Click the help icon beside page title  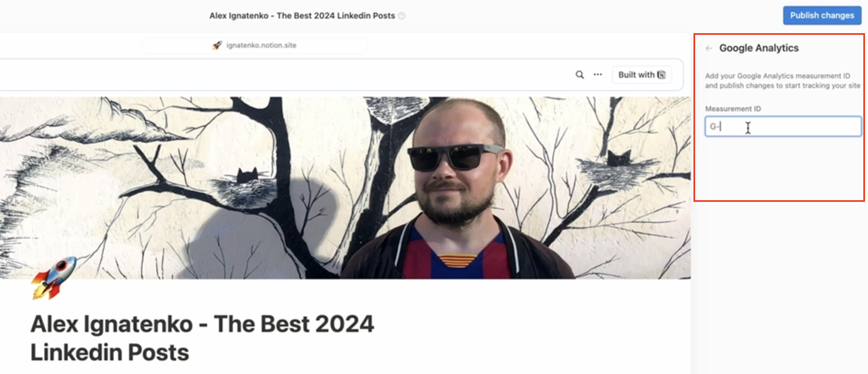tap(401, 16)
